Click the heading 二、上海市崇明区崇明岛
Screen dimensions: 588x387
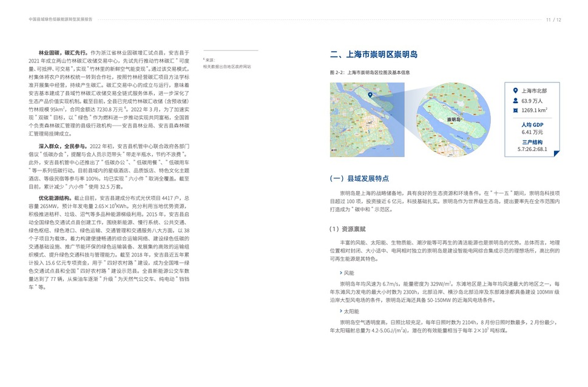point(373,55)
